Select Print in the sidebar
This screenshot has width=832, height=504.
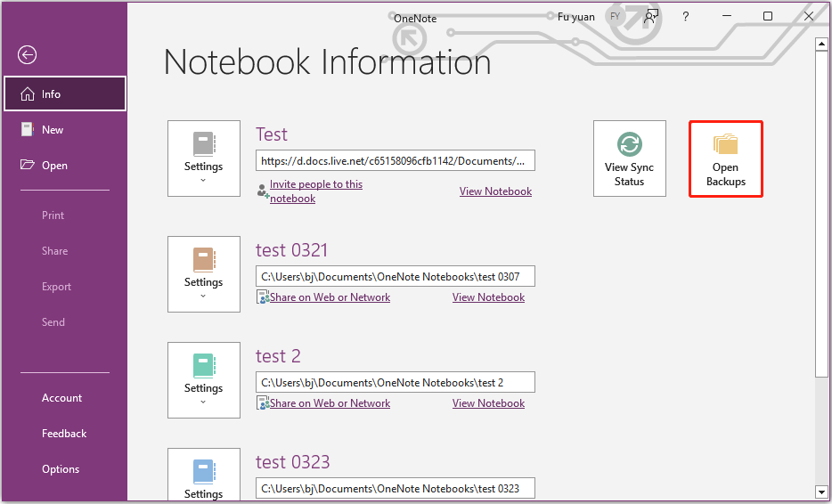[53, 215]
